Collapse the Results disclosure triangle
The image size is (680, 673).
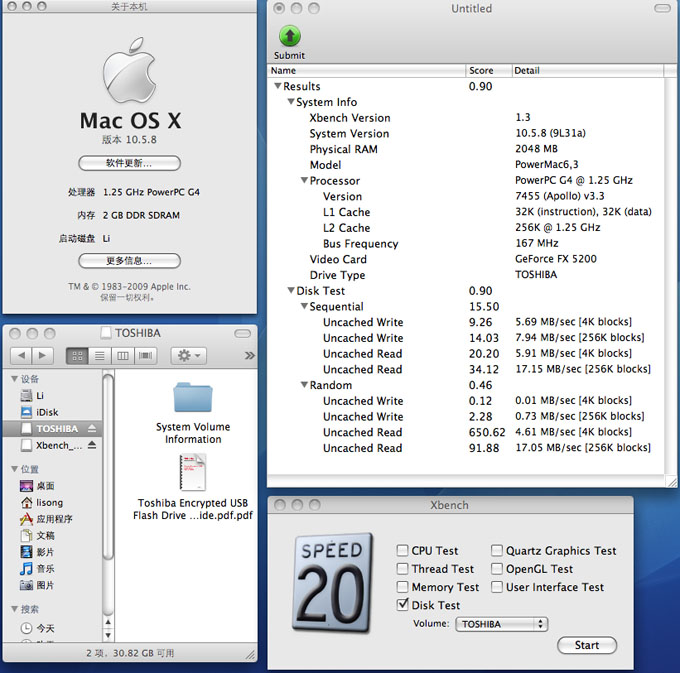(x=278, y=86)
